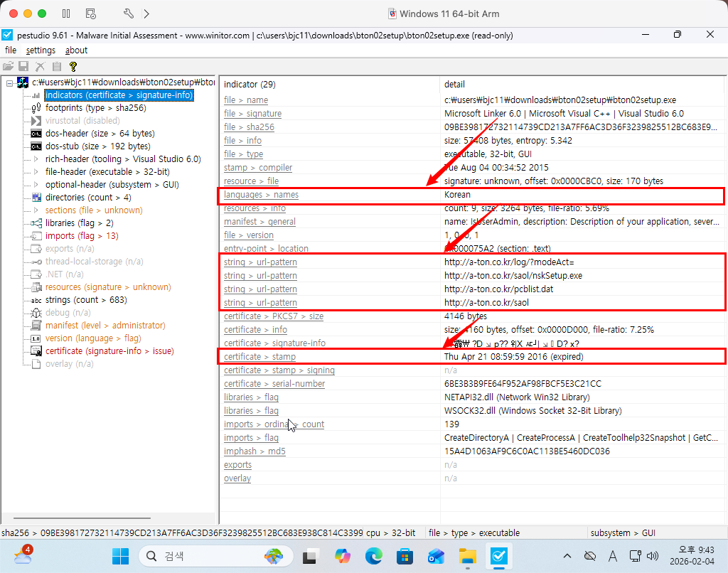Expand the sections tree node
This screenshot has width=728, height=573.
pos(36,210)
